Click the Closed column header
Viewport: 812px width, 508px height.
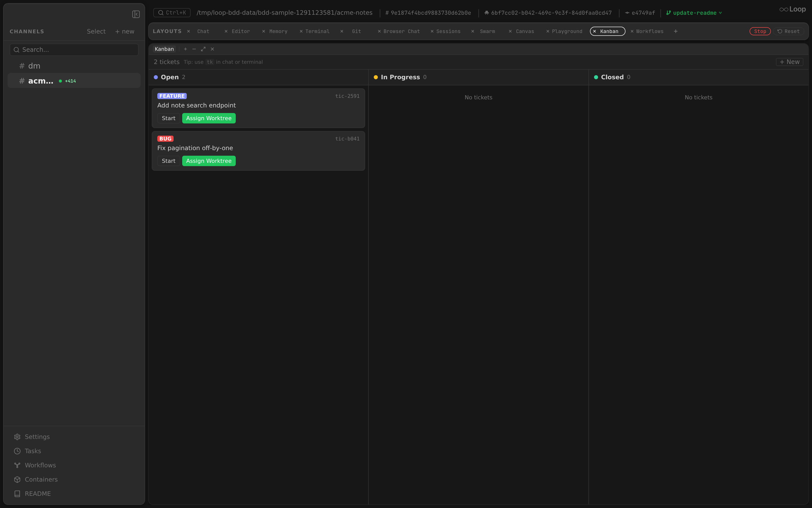click(x=699, y=77)
